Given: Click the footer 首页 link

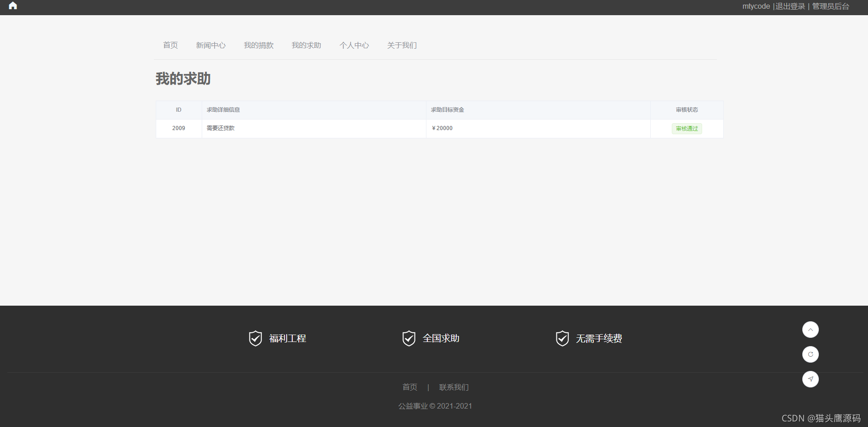Looking at the screenshot, I should [410, 387].
